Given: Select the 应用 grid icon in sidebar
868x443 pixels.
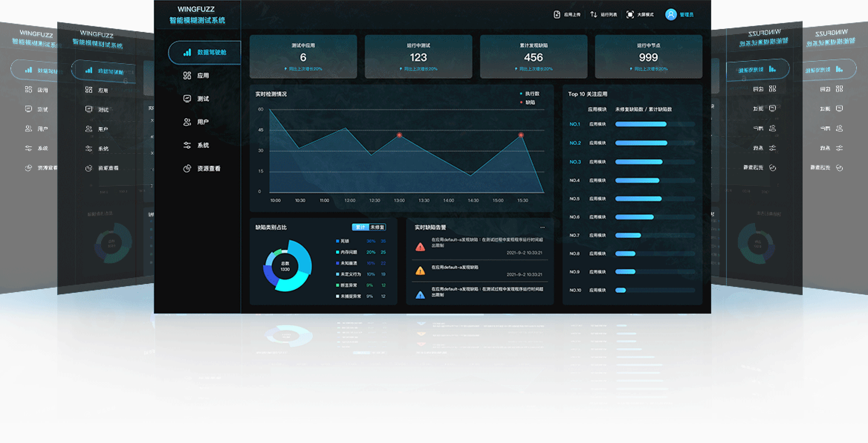Looking at the screenshot, I should pyautogui.click(x=187, y=75).
